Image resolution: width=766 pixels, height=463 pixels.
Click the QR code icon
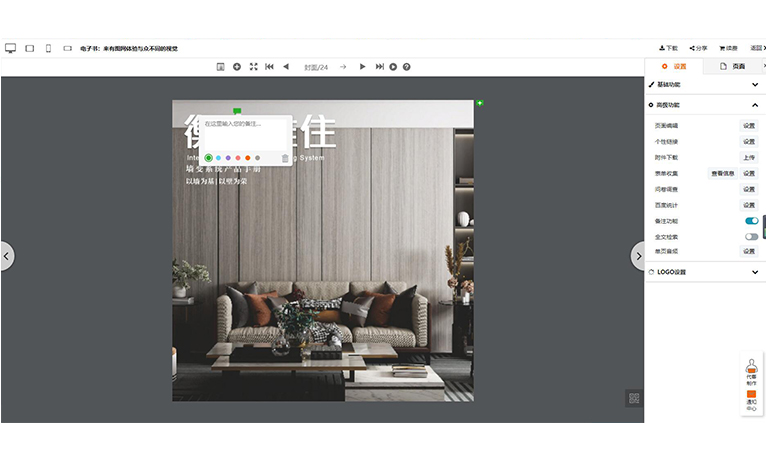tap(633, 398)
